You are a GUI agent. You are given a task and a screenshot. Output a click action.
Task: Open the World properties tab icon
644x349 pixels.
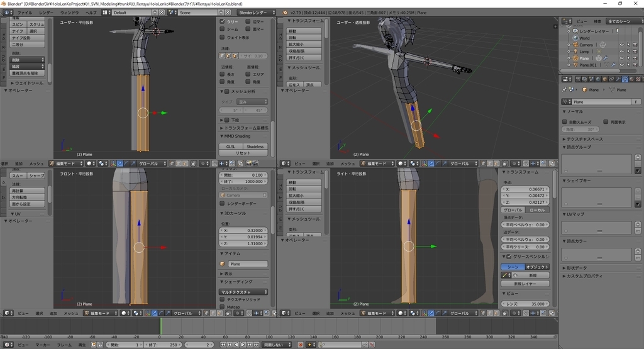598,79
